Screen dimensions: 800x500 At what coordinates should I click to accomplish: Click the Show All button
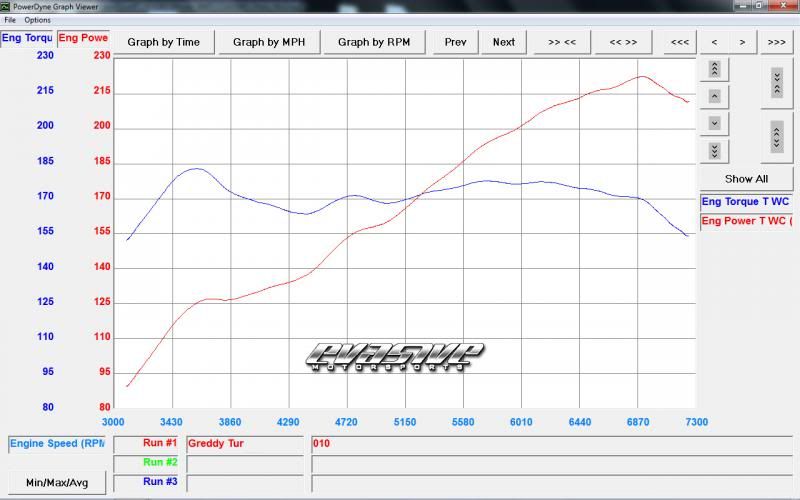coord(746,179)
